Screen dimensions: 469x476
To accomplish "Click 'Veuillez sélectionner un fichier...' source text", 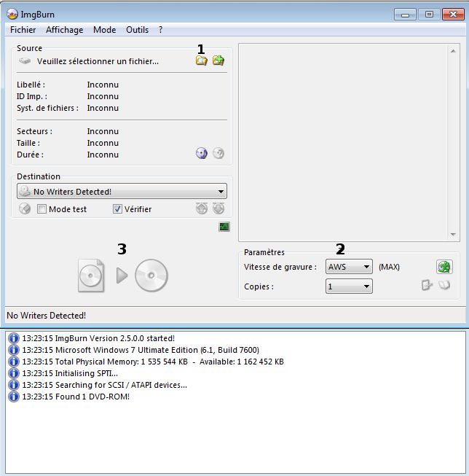I will [x=98, y=61].
